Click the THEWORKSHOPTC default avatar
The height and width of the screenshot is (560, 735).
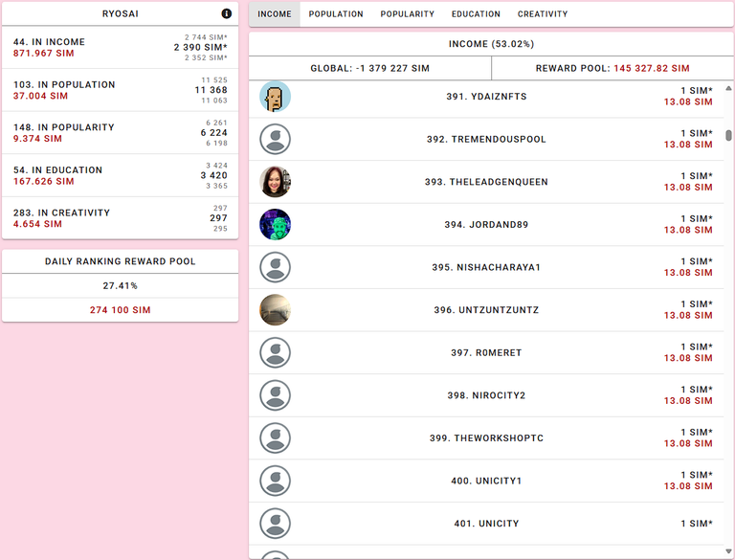click(276, 438)
